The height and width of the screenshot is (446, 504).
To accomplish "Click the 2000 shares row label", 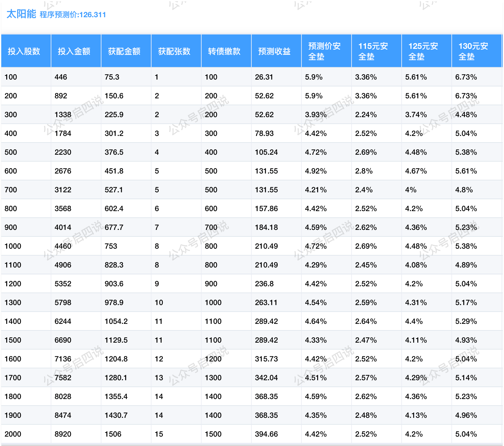I will (x=13, y=434).
